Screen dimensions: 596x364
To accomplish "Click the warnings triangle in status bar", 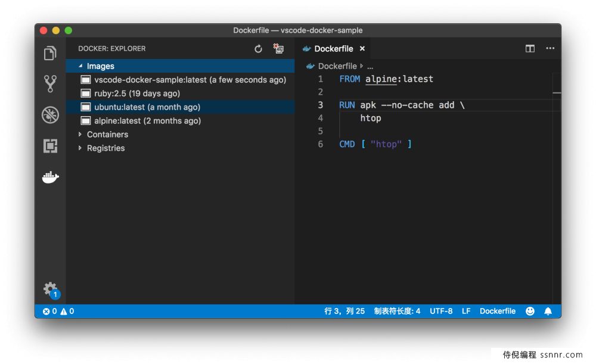I will pyautogui.click(x=64, y=311).
